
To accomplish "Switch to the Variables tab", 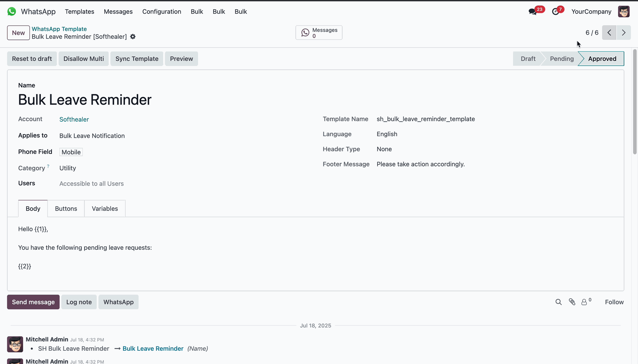I will (x=105, y=209).
